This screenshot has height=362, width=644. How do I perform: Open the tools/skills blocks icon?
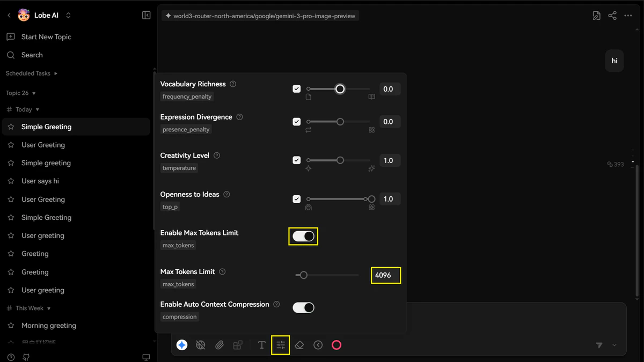[238, 345]
